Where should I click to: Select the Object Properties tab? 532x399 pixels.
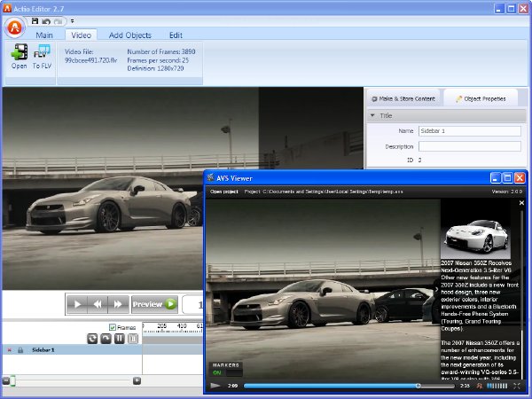pyautogui.click(x=481, y=98)
